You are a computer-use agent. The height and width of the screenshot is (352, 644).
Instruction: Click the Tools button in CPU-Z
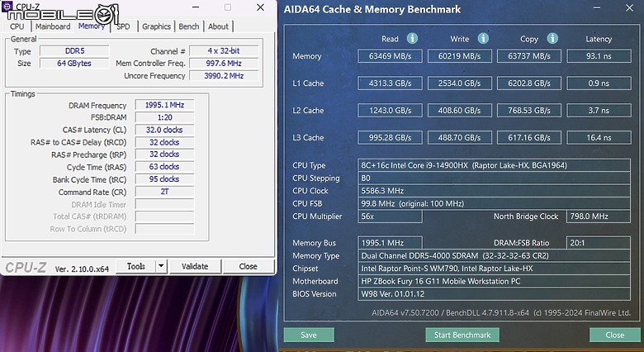[x=136, y=266]
